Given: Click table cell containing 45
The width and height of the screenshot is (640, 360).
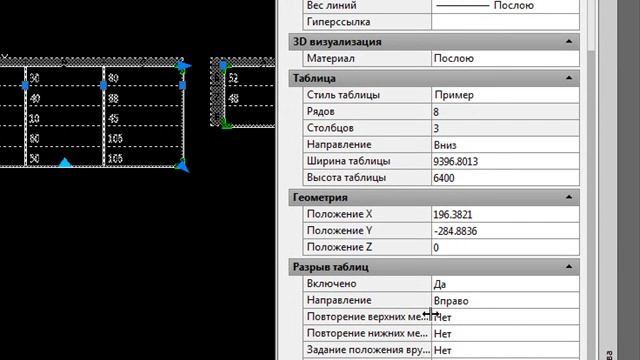Looking at the screenshot, I should [x=143, y=118].
